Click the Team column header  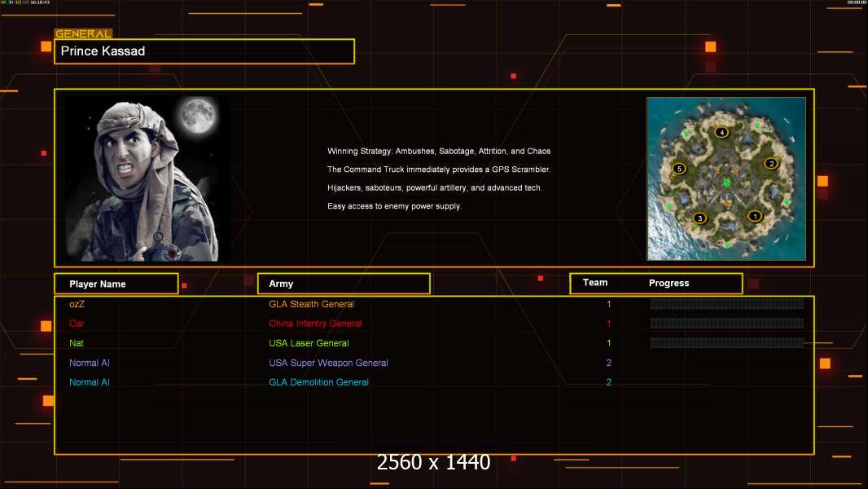(x=595, y=283)
